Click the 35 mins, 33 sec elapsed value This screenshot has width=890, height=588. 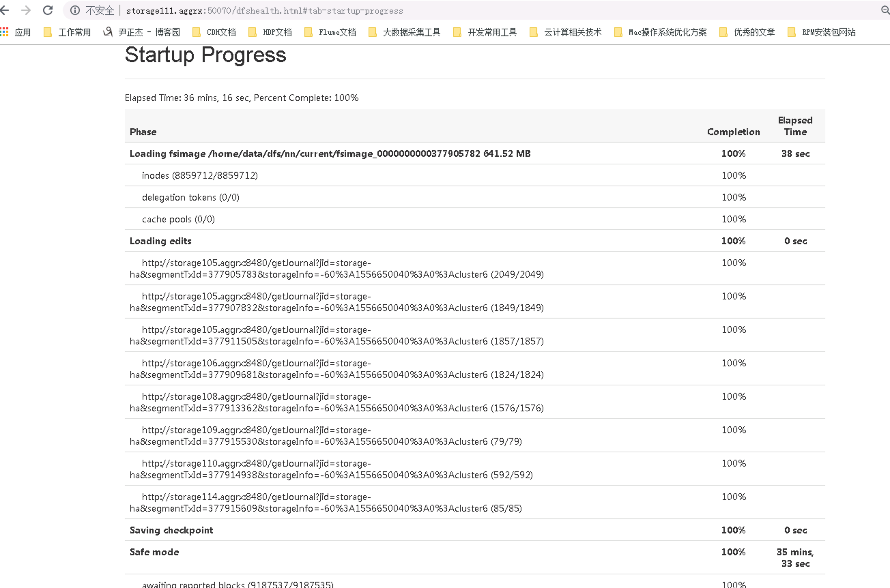(x=795, y=558)
